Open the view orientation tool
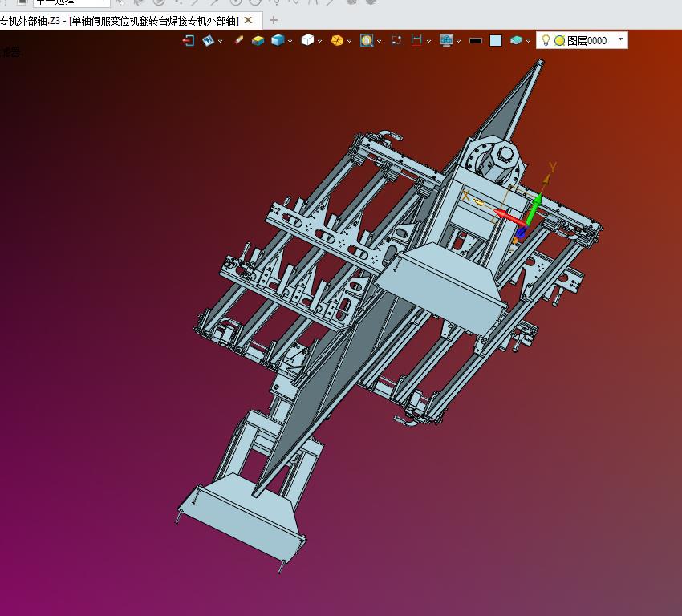 coord(208,40)
